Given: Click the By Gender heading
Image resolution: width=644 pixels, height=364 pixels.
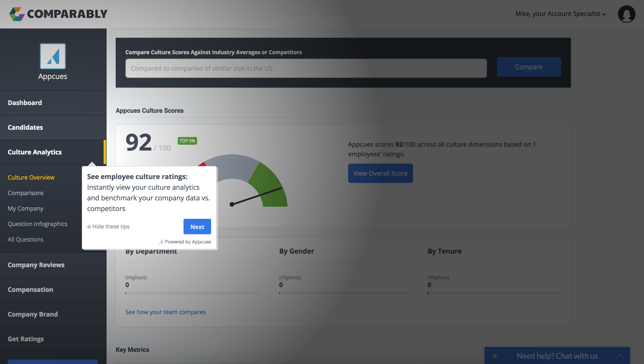Looking at the screenshot, I should 296,251.
